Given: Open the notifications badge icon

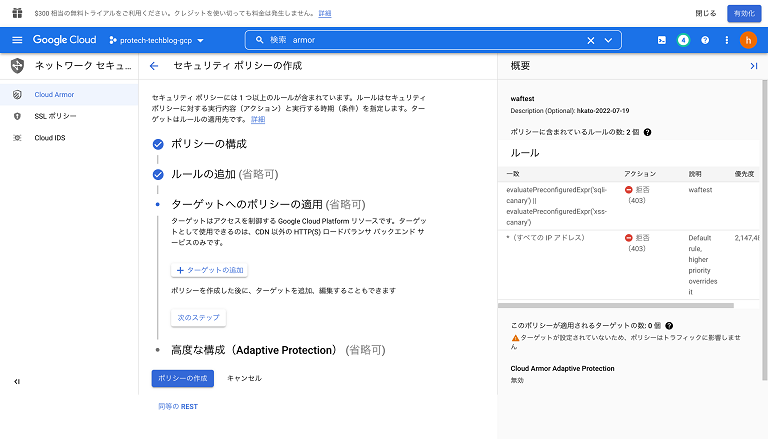Looking at the screenshot, I should point(683,40).
